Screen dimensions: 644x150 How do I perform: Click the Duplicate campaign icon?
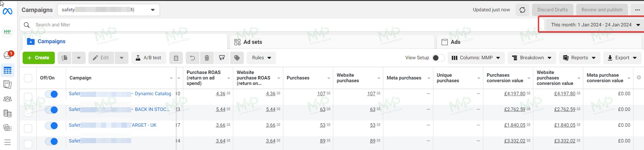(x=64, y=58)
